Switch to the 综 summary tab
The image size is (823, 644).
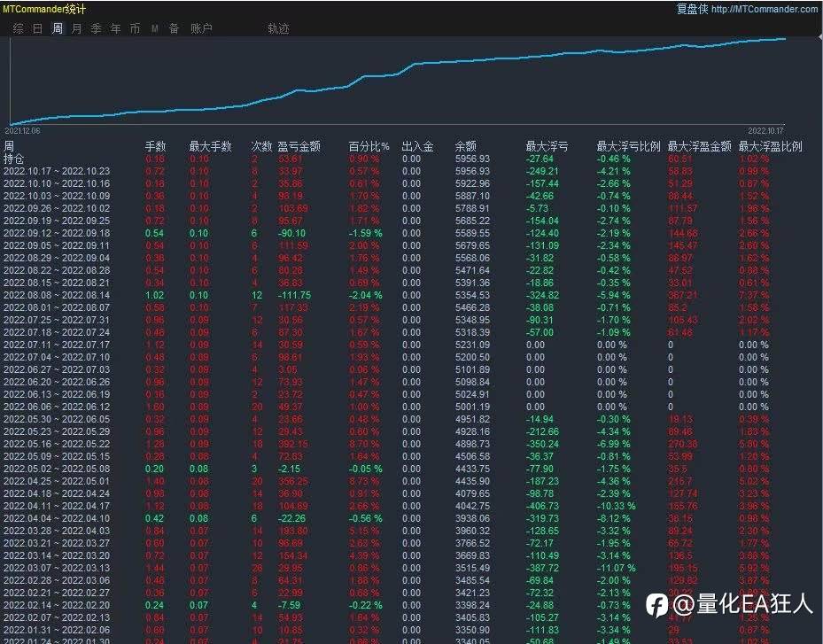point(19,28)
